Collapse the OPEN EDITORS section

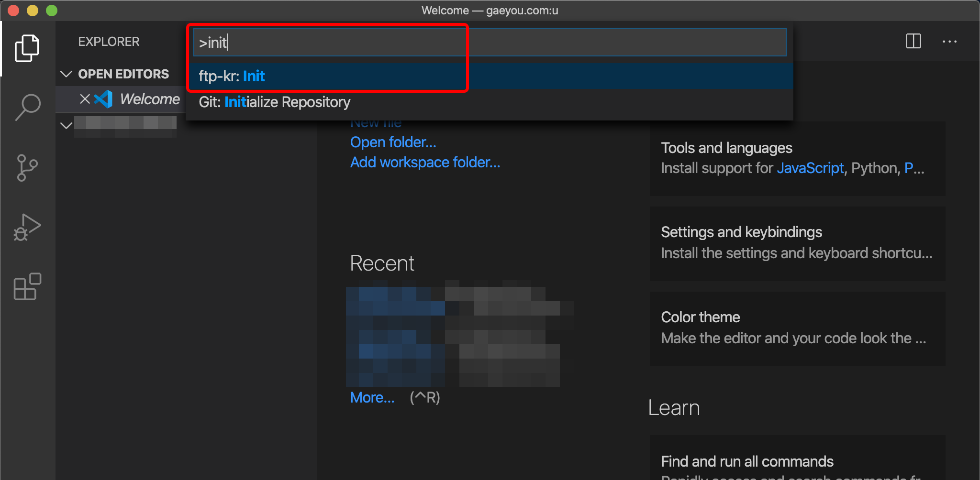66,74
